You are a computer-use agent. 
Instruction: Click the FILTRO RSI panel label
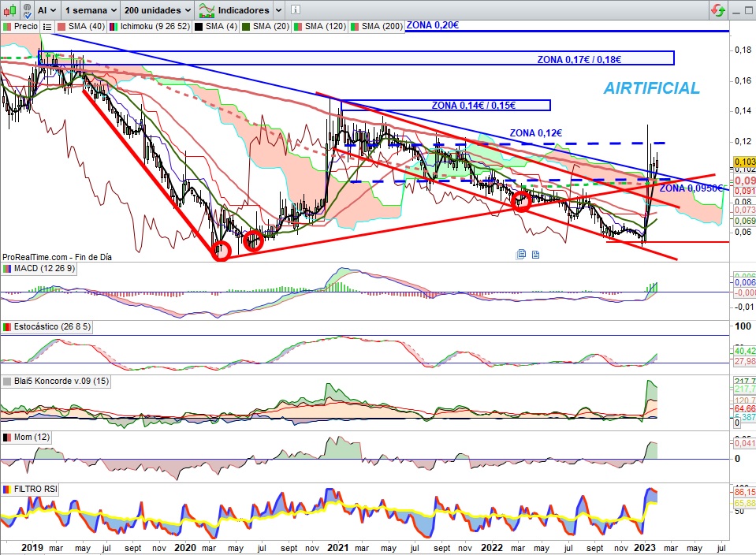click(36, 490)
